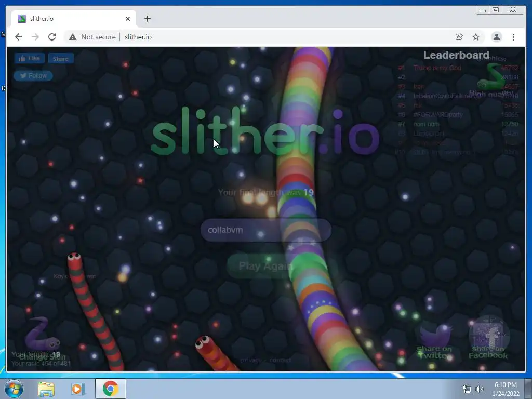Open Windows Explorer from taskbar
Image resolution: width=532 pixels, height=399 pixels.
point(46,389)
